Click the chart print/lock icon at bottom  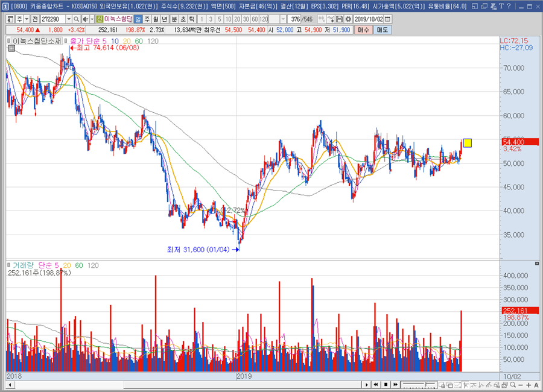point(504,385)
